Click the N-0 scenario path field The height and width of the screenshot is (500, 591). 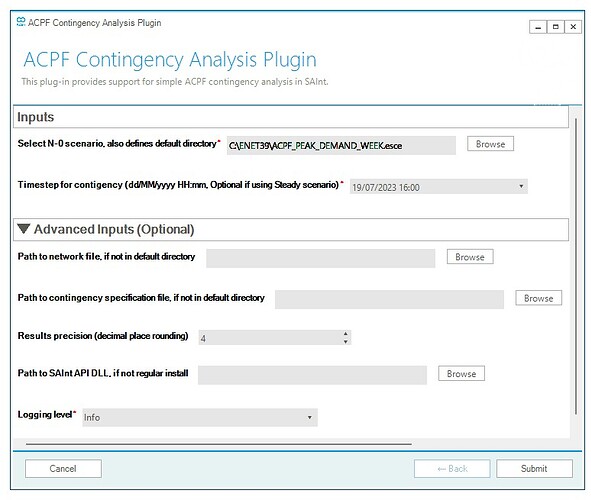tap(341, 145)
